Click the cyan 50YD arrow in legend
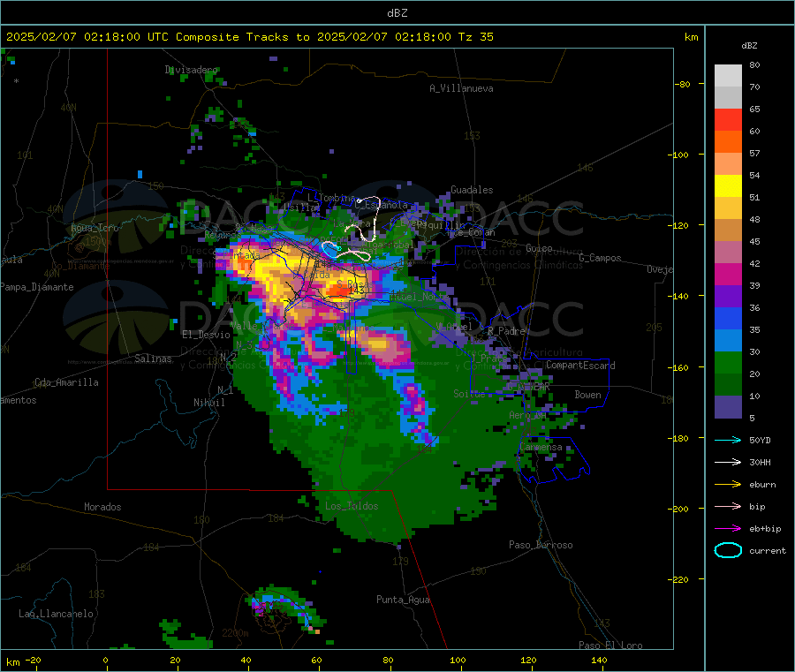 point(728,440)
